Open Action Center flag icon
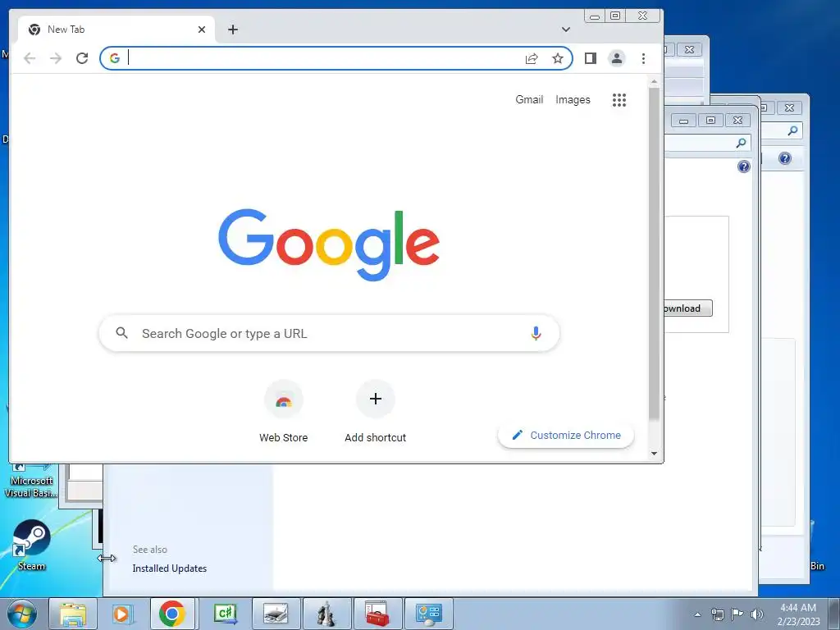This screenshot has width=840, height=630. tap(737, 614)
